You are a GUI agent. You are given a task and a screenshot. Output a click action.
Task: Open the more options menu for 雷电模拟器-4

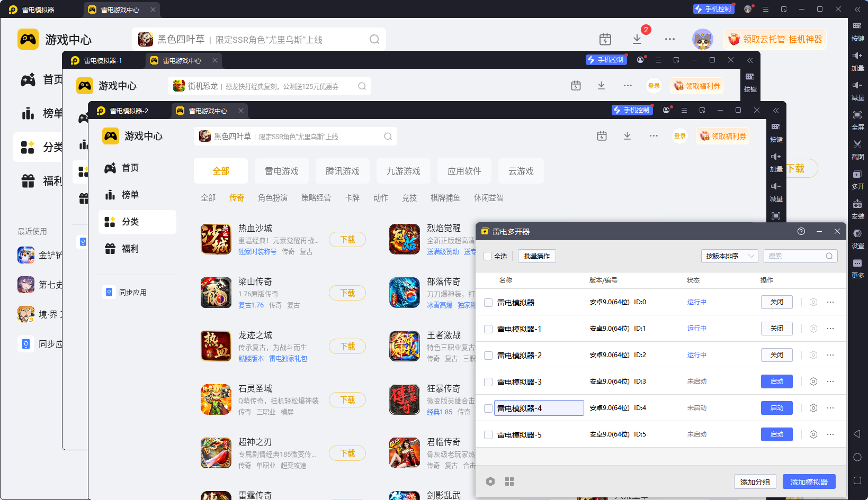830,408
